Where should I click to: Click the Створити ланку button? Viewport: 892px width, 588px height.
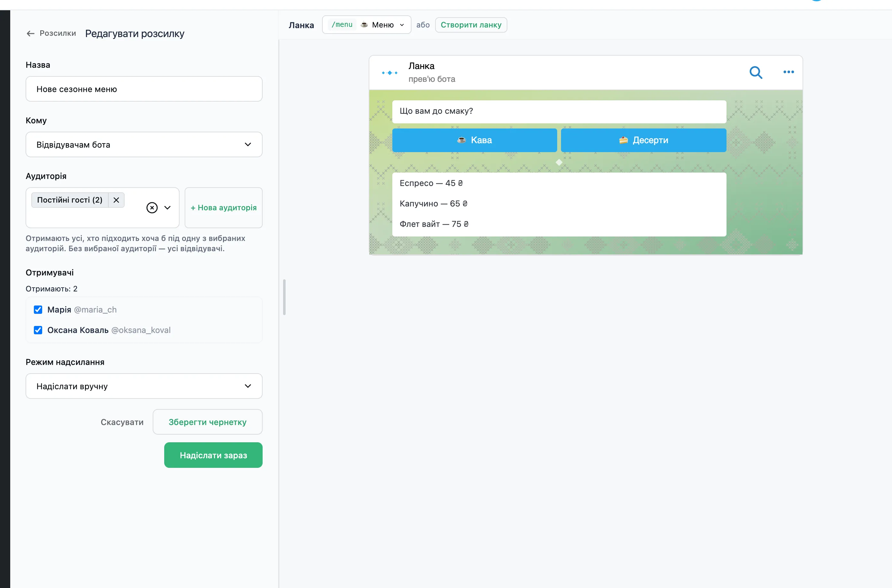[x=471, y=25]
